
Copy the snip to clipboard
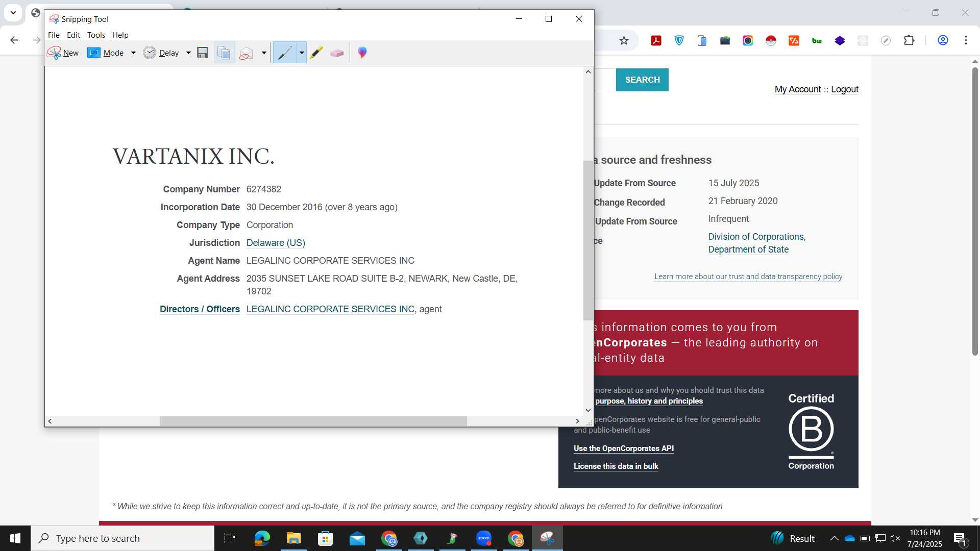click(x=224, y=53)
